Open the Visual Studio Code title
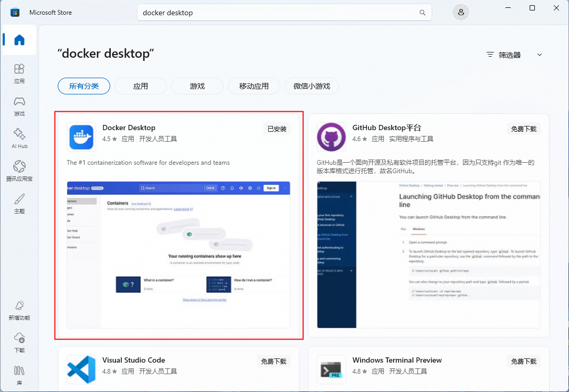569x392 pixels. click(x=133, y=360)
